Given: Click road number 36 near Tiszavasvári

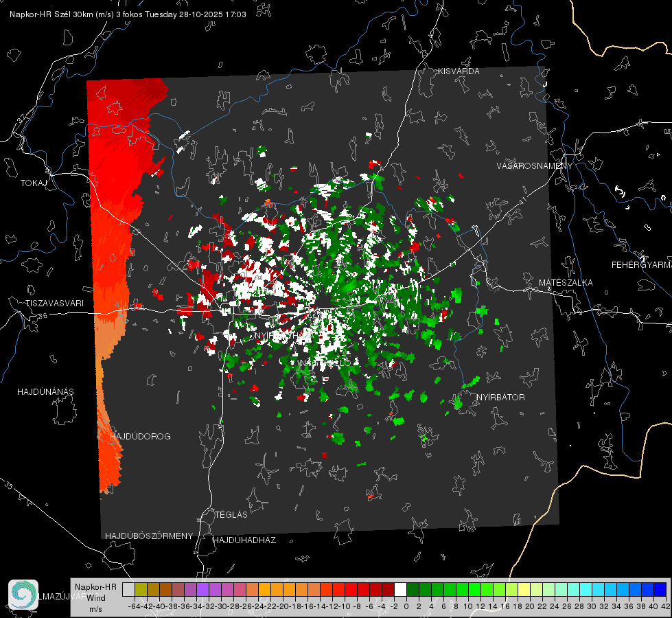Looking at the screenshot, I should coord(43,316).
